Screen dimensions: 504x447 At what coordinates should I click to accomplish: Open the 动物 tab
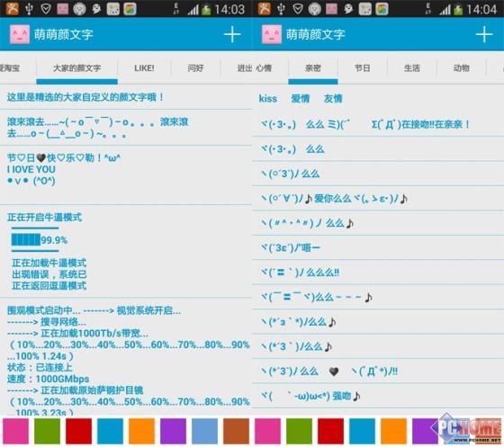pyautogui.click(x=461, y=68)
